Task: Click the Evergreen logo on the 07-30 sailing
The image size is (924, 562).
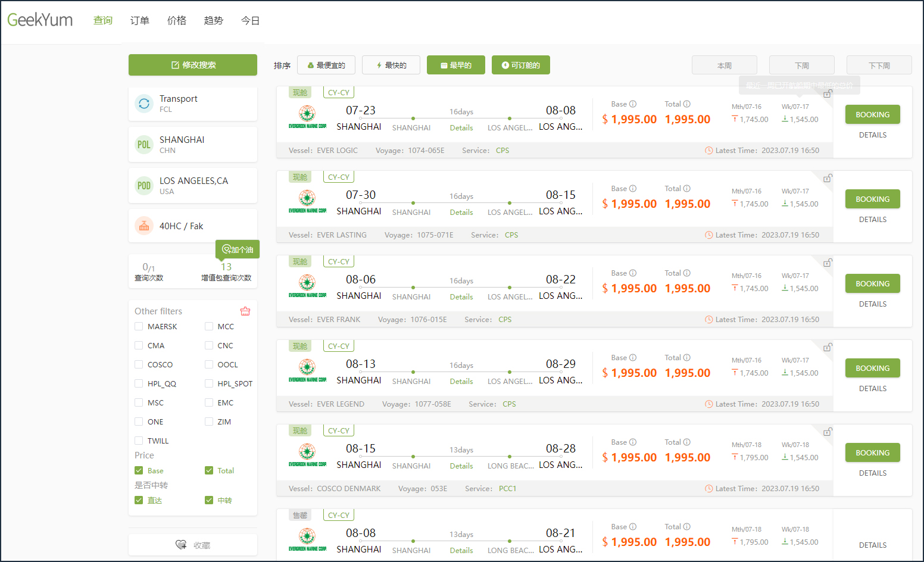Action: coord(307,201)
